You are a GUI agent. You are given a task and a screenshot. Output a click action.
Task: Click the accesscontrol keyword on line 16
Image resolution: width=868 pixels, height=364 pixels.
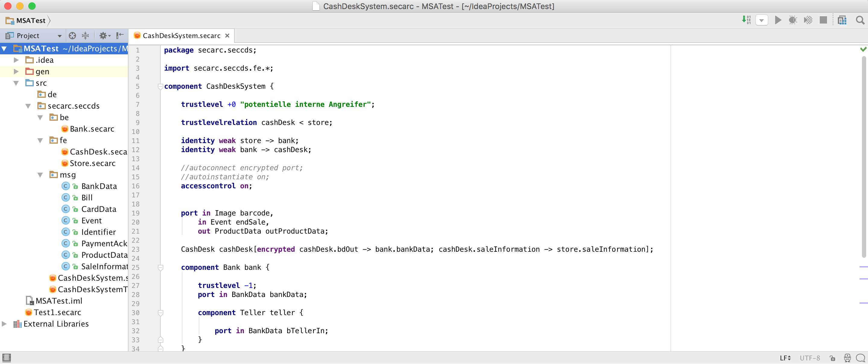(208, 186)
